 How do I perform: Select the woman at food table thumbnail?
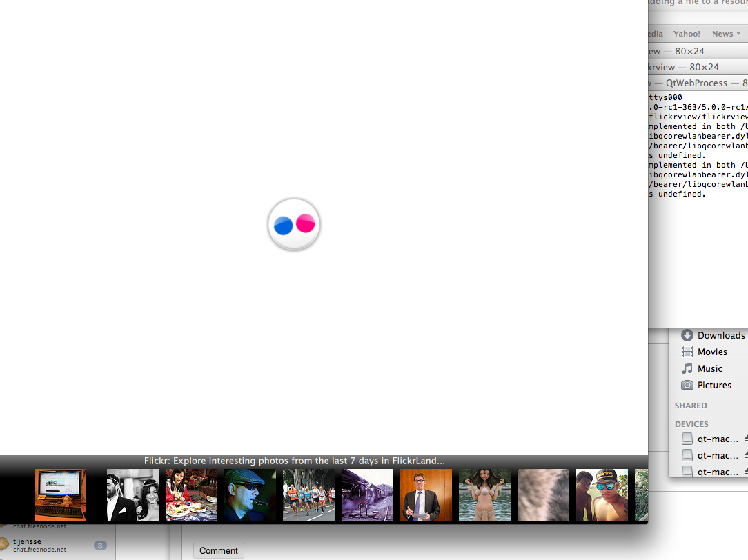pos(191,494)
